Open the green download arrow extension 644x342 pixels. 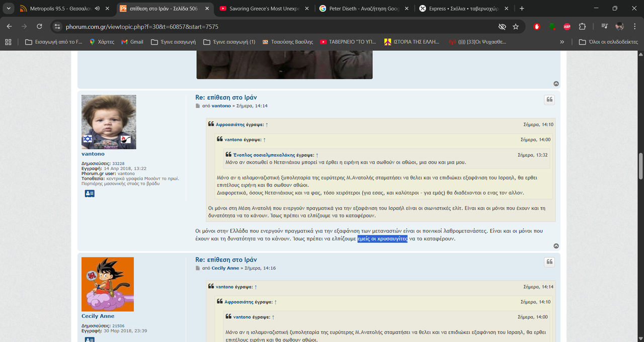coord(552,26)
